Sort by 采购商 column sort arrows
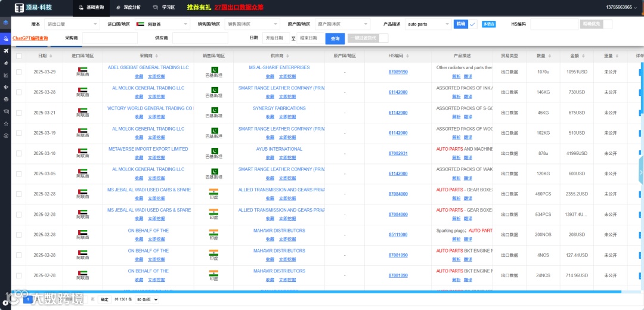Screen dimensions: 644x310 [x=156, y=56]
